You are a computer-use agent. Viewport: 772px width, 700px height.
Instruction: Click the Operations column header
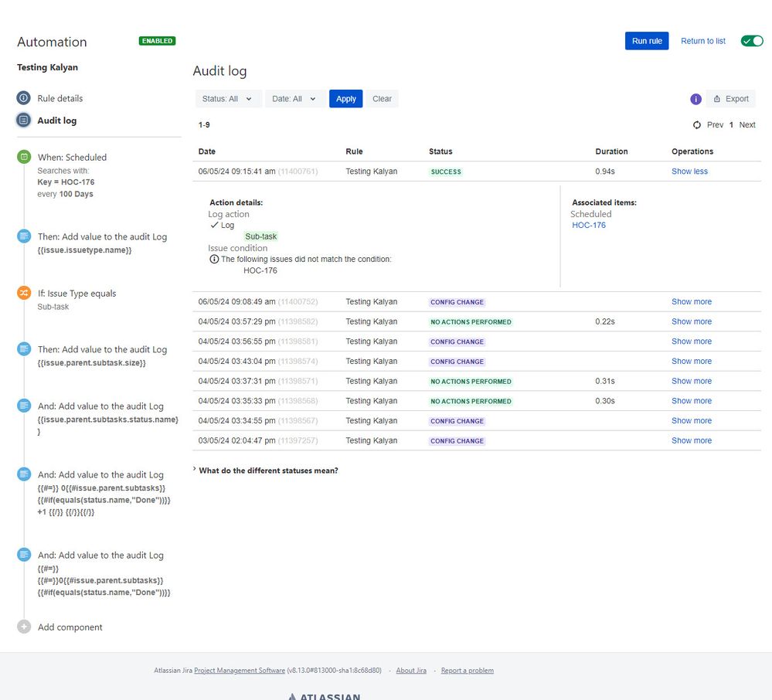692,151
